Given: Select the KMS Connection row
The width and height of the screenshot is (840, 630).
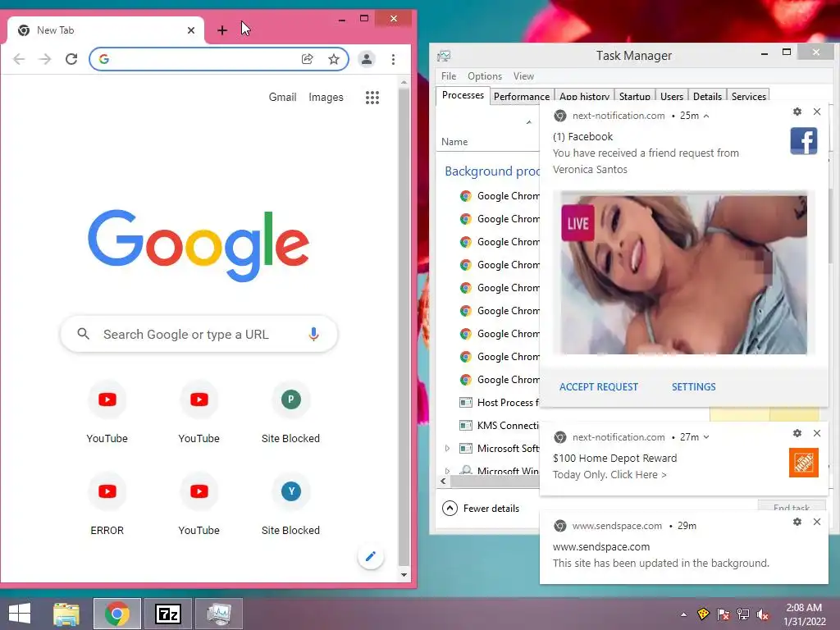Looking at the screenshot, I should tap(498, 426).
